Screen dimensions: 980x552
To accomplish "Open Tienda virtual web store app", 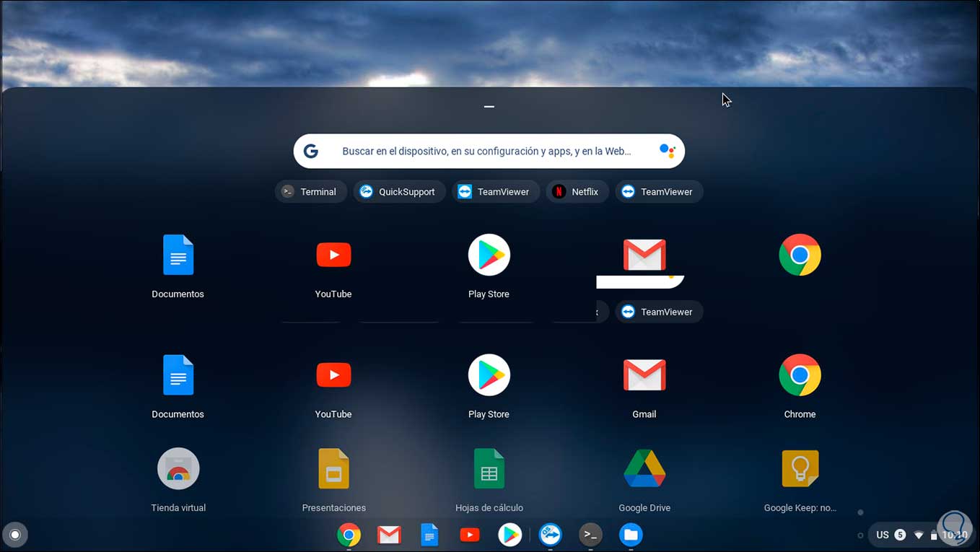I will [178, 480].
